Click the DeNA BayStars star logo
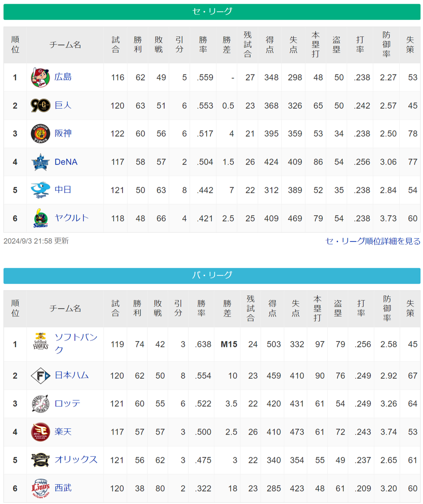The image size is (423, 504). tap(40, 162)
